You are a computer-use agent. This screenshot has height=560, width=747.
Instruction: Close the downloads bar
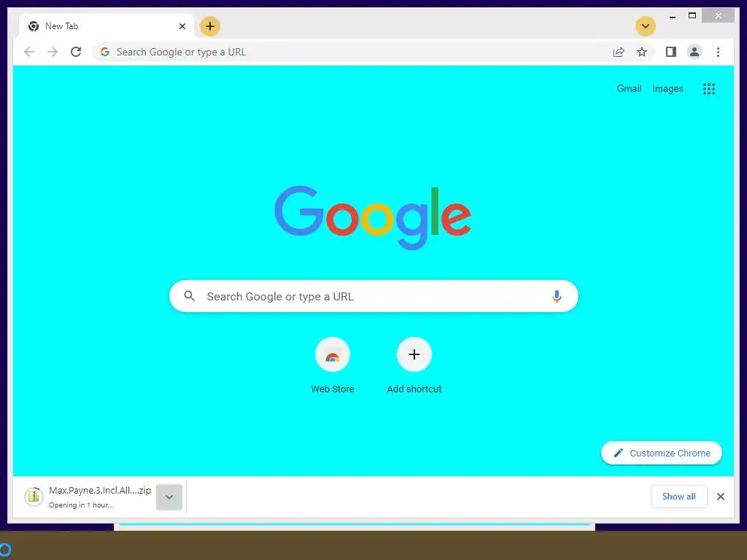[x=720, y=497]
